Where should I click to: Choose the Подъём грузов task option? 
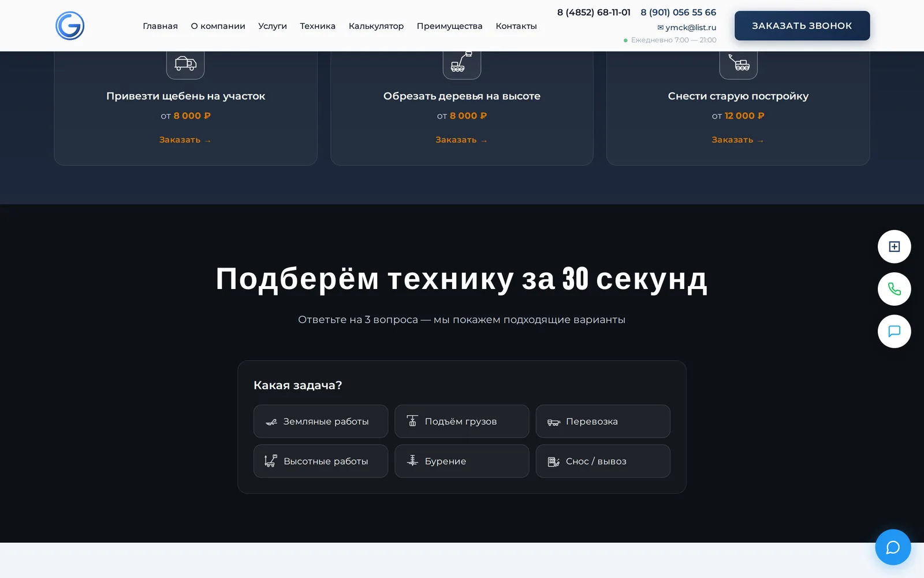[462, 421]
